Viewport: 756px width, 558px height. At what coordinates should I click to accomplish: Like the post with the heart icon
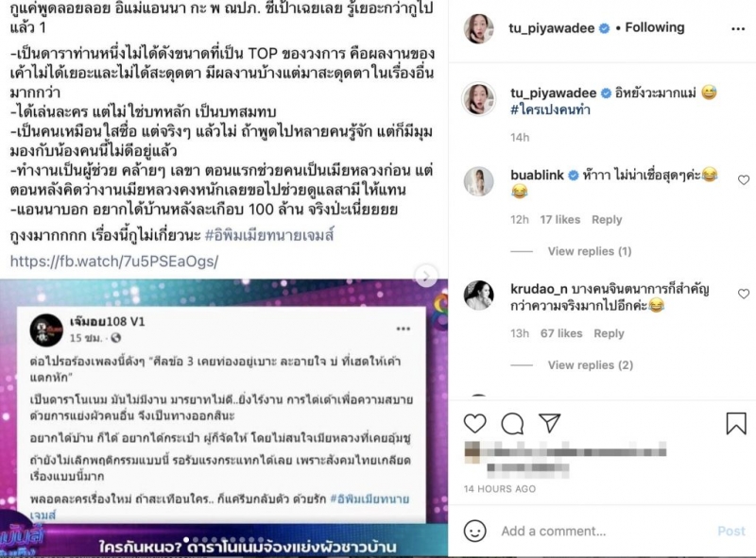475,423
